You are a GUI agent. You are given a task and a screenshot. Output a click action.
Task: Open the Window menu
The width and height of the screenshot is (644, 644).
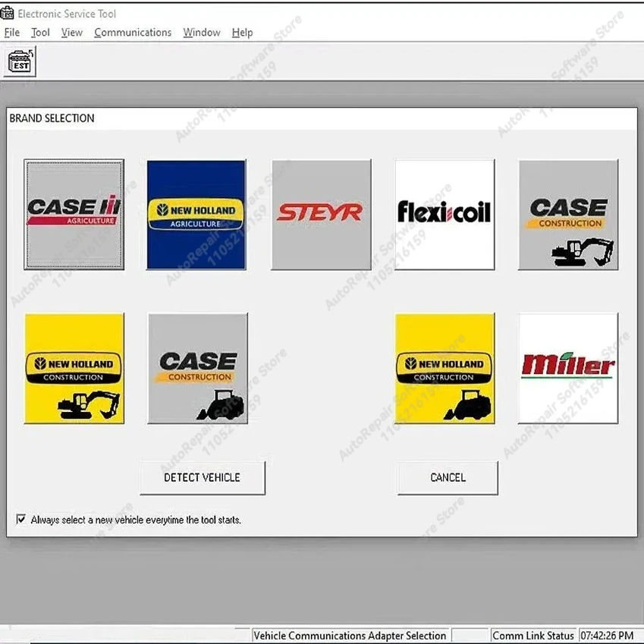coord(202,33)
